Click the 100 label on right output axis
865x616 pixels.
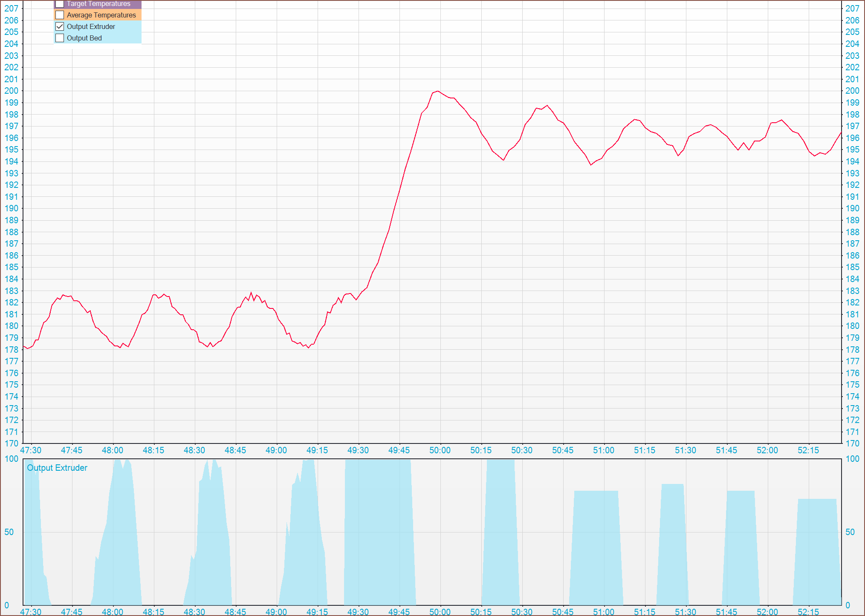852,459
